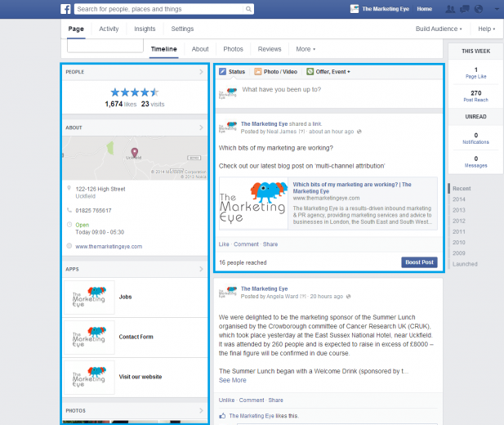The height and width of the screenshot is (425, 504).
Task: Switch to the Activity tab
Action: (x=109, y=29)
